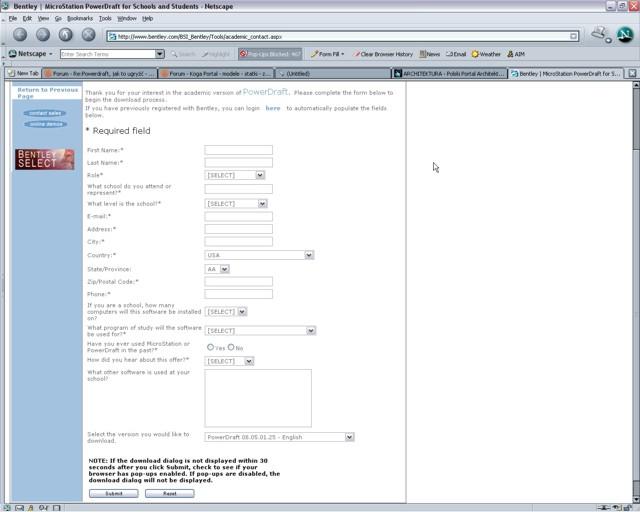Click the Submit button
This screenshot has height=512, width=640.
point(114,493)
